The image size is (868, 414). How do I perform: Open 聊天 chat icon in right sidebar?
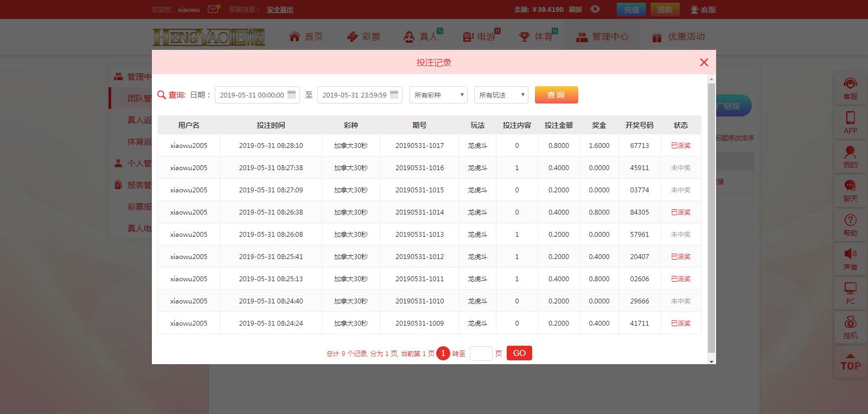(x=850, y=191)
